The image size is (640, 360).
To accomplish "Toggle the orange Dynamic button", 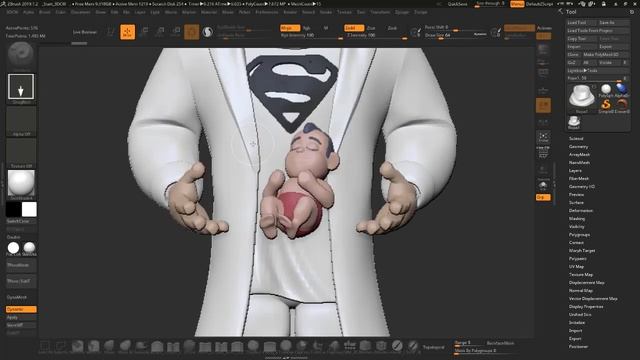I will (x=21, y=309).
